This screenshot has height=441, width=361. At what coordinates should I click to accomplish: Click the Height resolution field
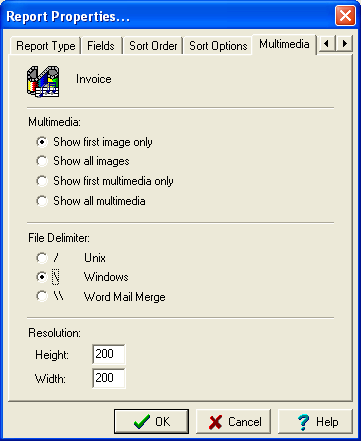pos(109,354)
